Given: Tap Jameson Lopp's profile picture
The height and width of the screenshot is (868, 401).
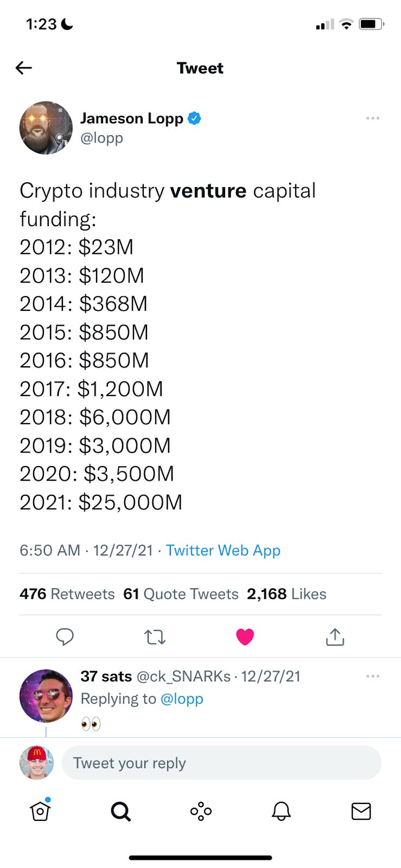Looking at the screenshot, I should pos(46,128).
